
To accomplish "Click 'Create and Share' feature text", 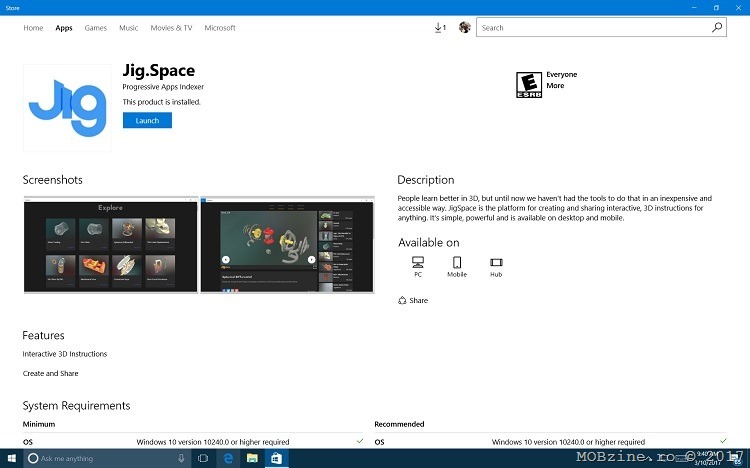I will coord(50,373).
